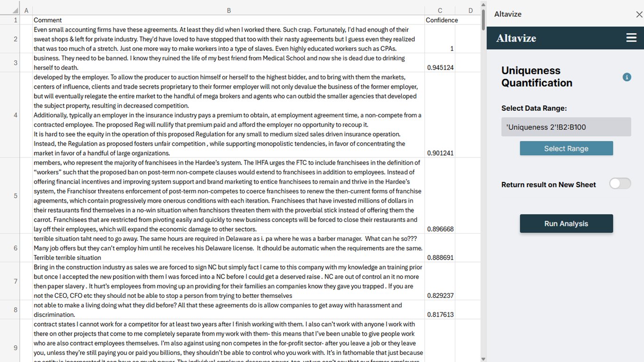The height and width of the screenshot is (362, 644).
Task: Click the Comment header cell
Action: (229, 20)
